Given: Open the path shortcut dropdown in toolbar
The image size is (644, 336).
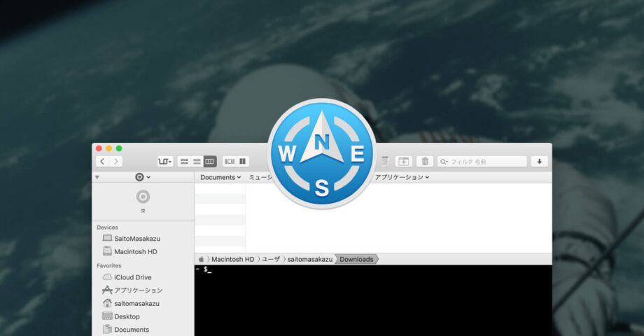Looking at the screenshot, I should [x=164, y=162].
